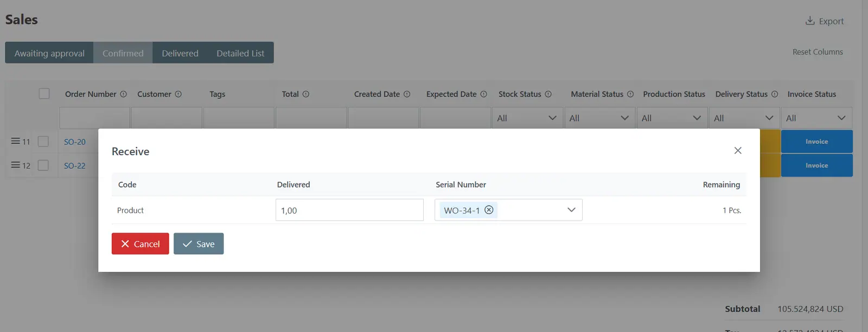Show info icon beside Expected Date
The width and height of the screenshot is (868, 332).
coord(483,94)
